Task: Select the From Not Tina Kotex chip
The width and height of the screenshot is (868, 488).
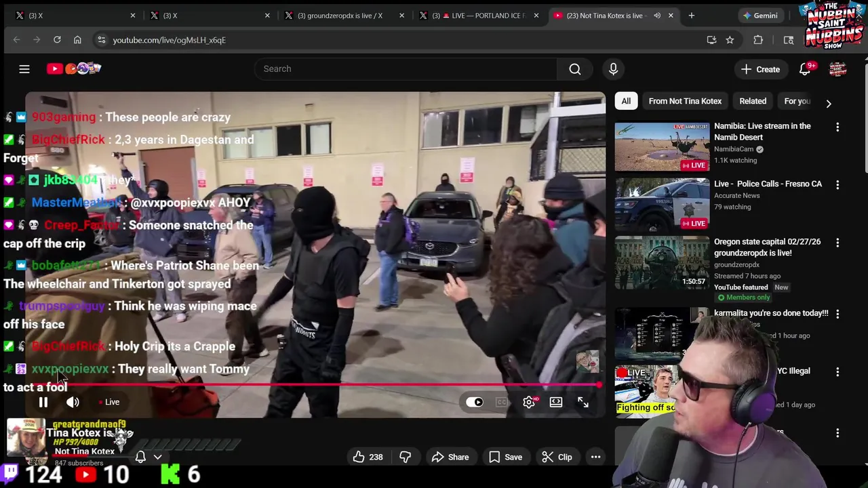Action: (x=685, y=102)
